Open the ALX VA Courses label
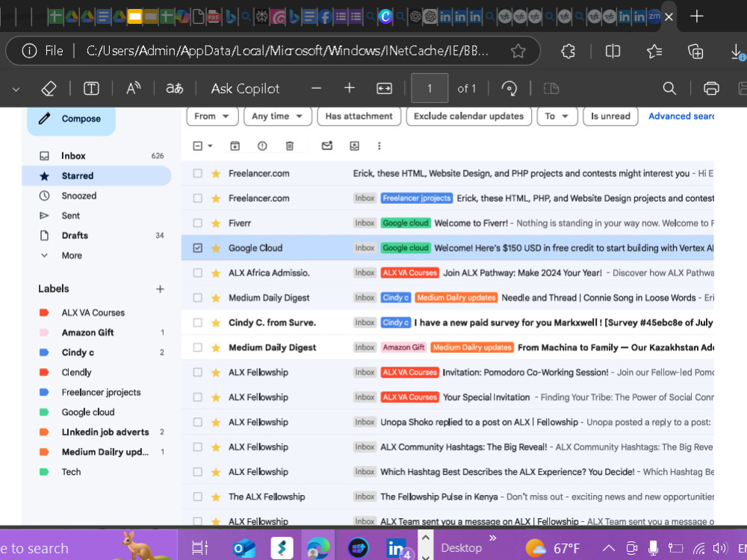747x560 pixels. (93, 313)
